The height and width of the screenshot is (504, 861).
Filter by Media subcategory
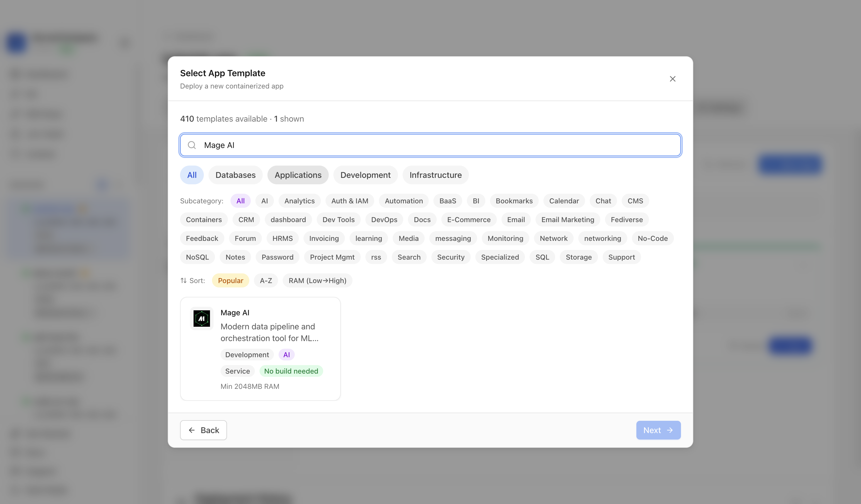click(408, 238)
